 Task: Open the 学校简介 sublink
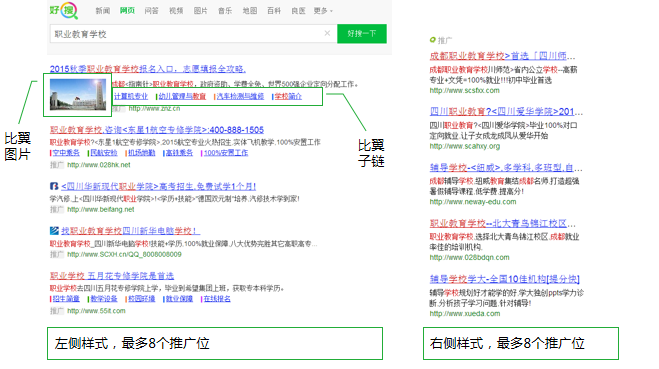coord(288,96)
